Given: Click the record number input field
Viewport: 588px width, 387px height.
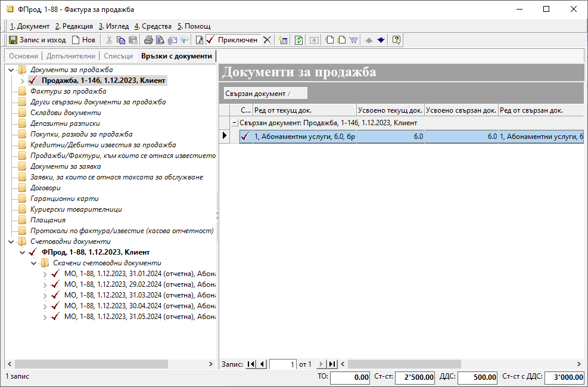Looking at the screenshot, I should pyautogui.click(x=283, y=364).
